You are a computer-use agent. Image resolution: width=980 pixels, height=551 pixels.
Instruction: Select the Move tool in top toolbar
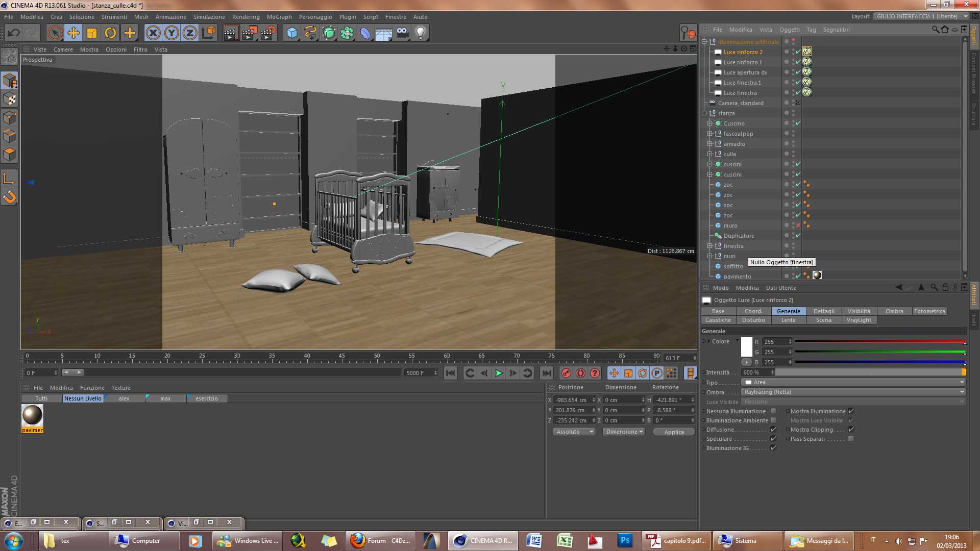point(73,33)
